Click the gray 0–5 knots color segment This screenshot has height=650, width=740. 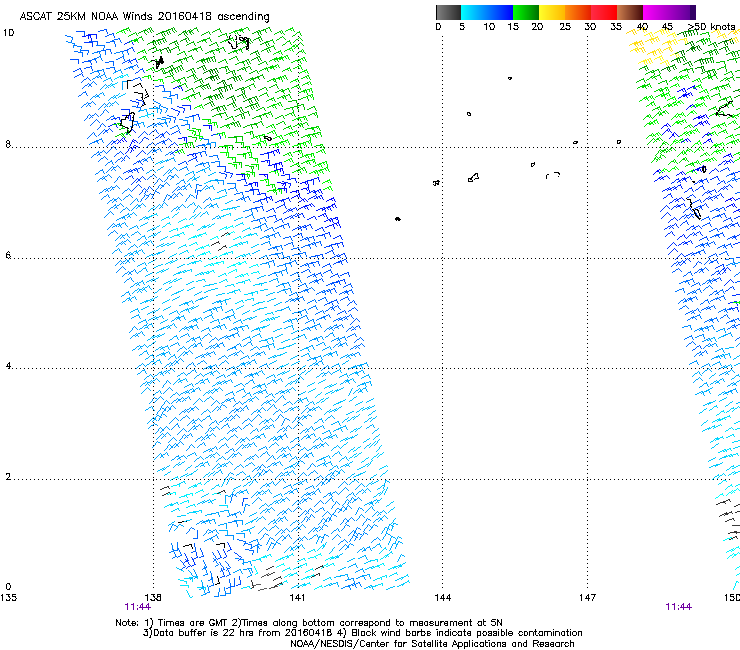click(x=448, y=12)
